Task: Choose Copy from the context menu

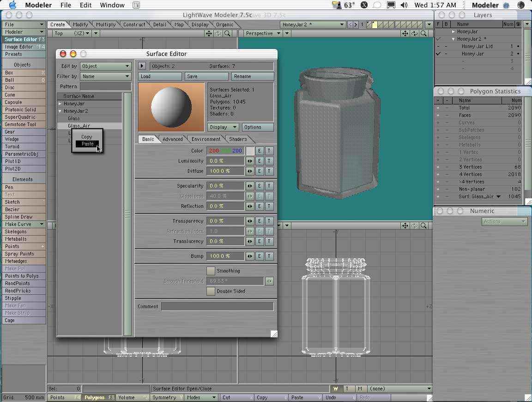Action: 86,137
